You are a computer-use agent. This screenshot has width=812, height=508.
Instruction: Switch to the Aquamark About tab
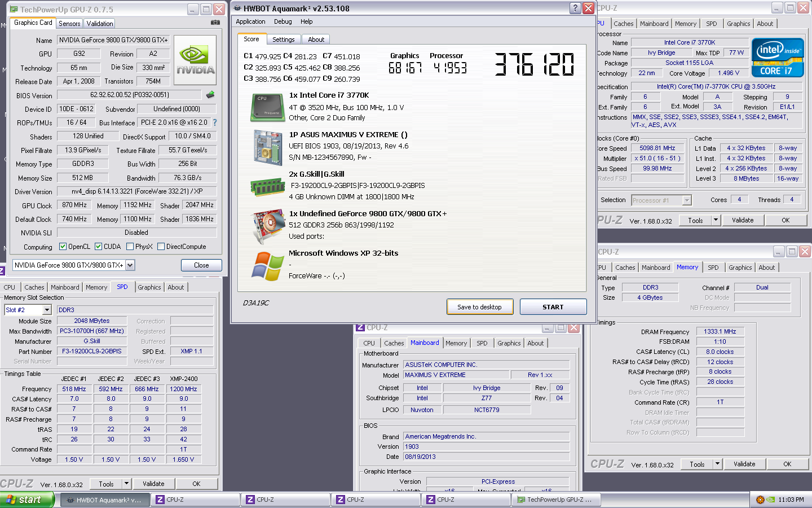[316, 40]
